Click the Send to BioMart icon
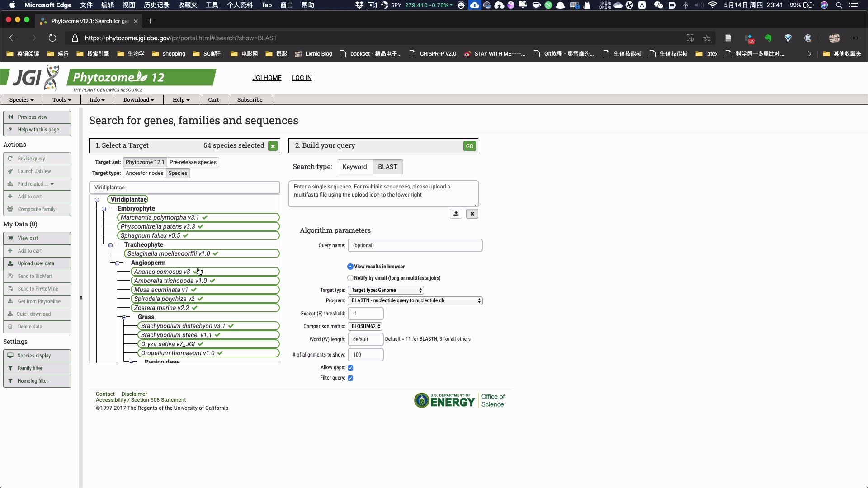The height and width of the screenshot is (488, 868). point(11,276)
